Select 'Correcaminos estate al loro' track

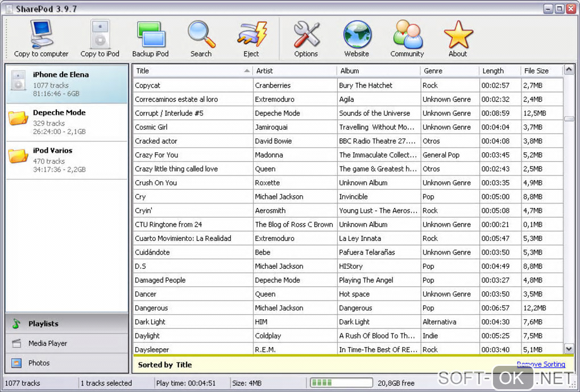176,99
